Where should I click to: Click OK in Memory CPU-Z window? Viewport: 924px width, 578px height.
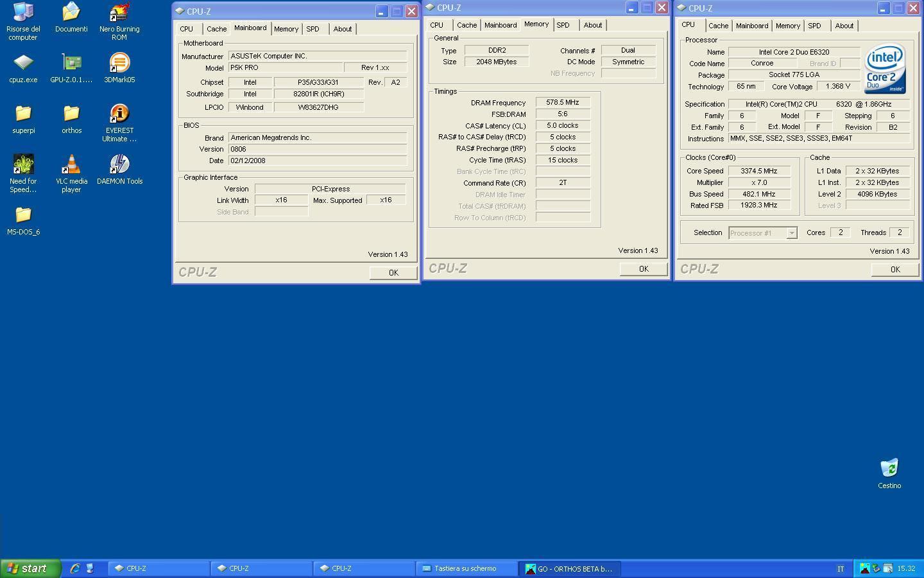(x=644, y=269)
